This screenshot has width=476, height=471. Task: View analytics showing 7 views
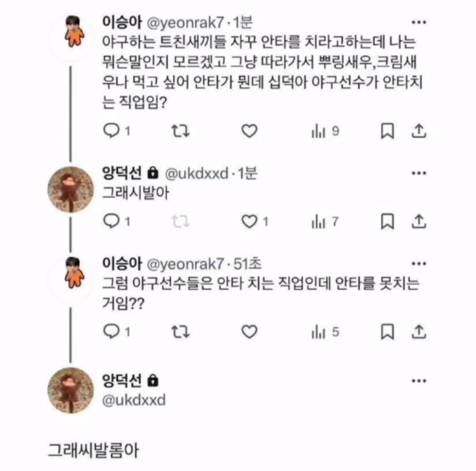[324, 222]
